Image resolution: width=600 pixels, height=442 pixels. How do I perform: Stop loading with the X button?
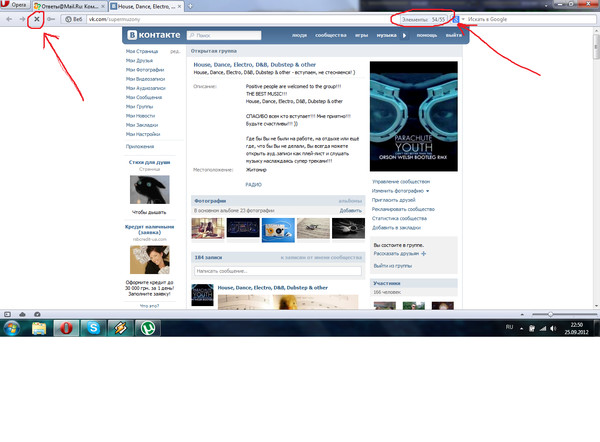(37, 19)
